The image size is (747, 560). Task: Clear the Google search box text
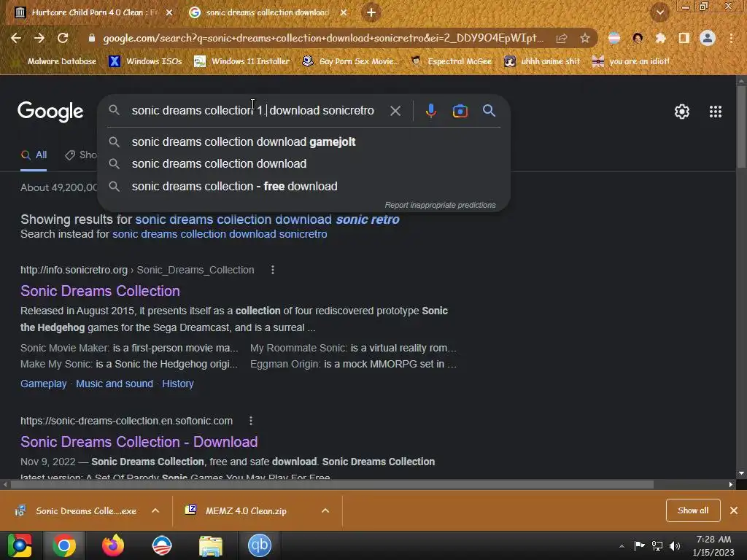coord(395,111)
